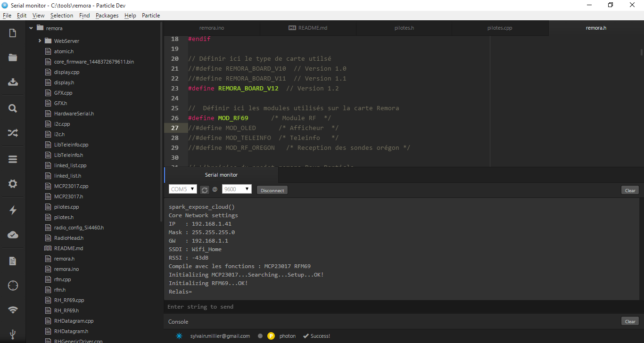Open GFX.h in the file tree
Viewport: 644px width, 343px height.
(60, 103)
